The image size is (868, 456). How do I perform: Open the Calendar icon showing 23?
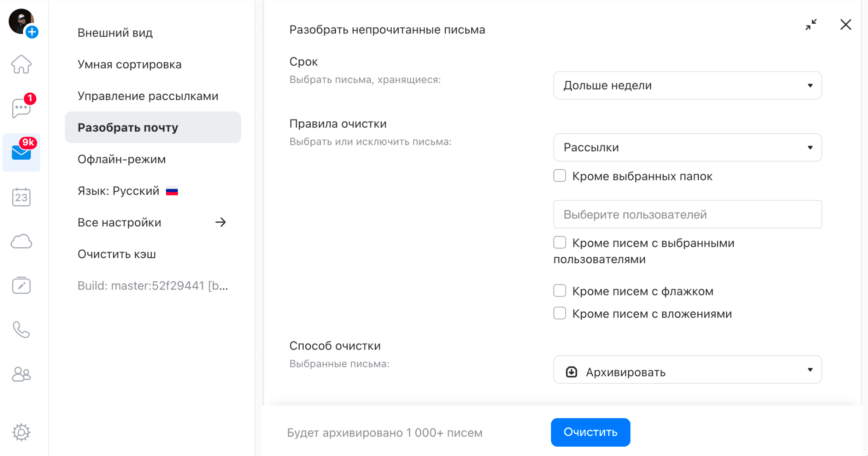coord(21,197)
